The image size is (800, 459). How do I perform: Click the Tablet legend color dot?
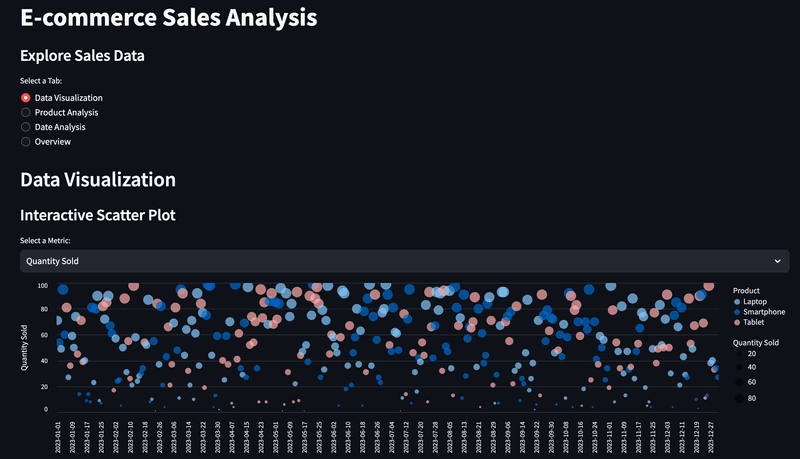pos(737,322)
